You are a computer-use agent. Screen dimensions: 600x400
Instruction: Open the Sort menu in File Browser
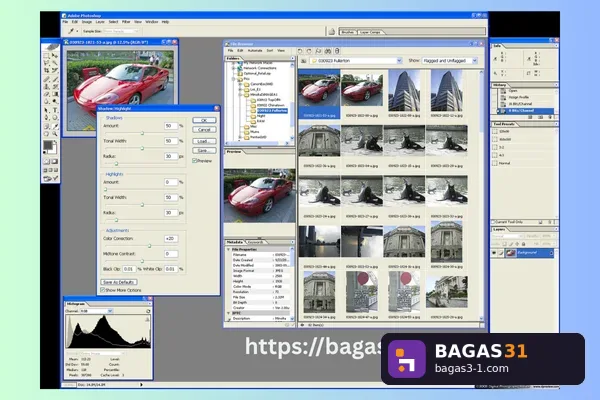(270, 51)
